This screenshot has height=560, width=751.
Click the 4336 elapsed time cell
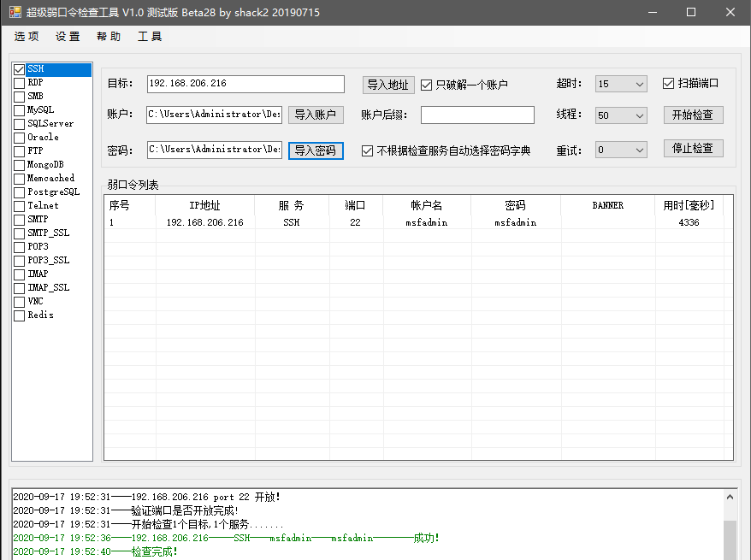(x=689, y=222)
